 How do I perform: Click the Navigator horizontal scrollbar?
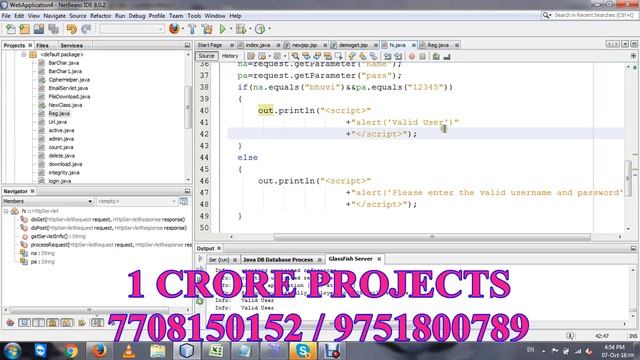[89, 310]
